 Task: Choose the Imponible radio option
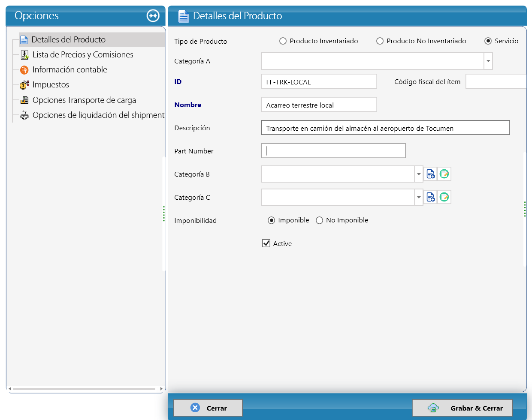(x=271, y=220)
